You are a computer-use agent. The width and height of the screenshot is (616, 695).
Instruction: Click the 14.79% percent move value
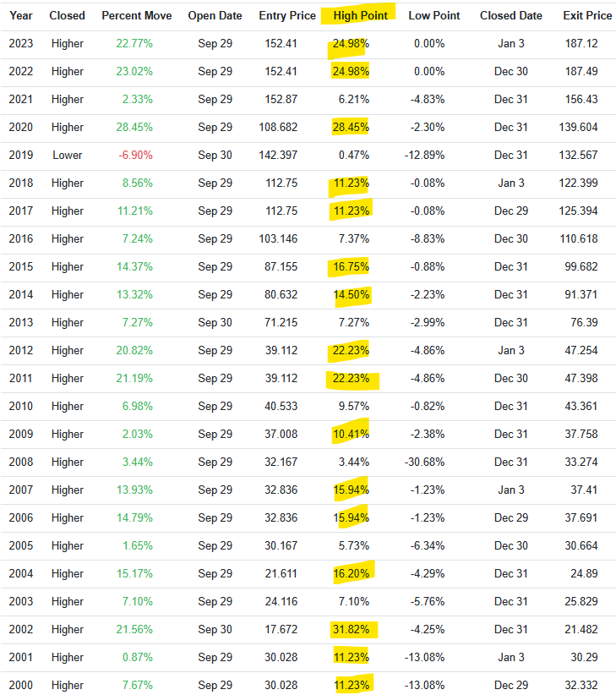134,518
